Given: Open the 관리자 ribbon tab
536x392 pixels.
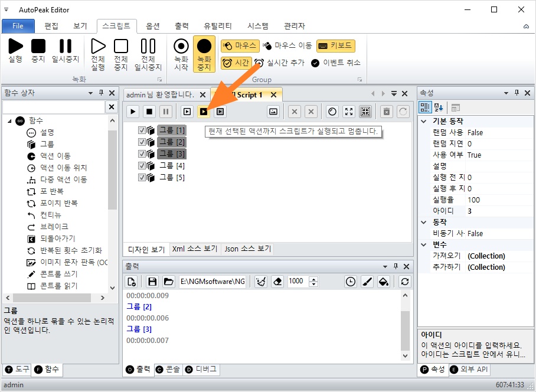Looking at the screenshot, I should coord(295,26).
